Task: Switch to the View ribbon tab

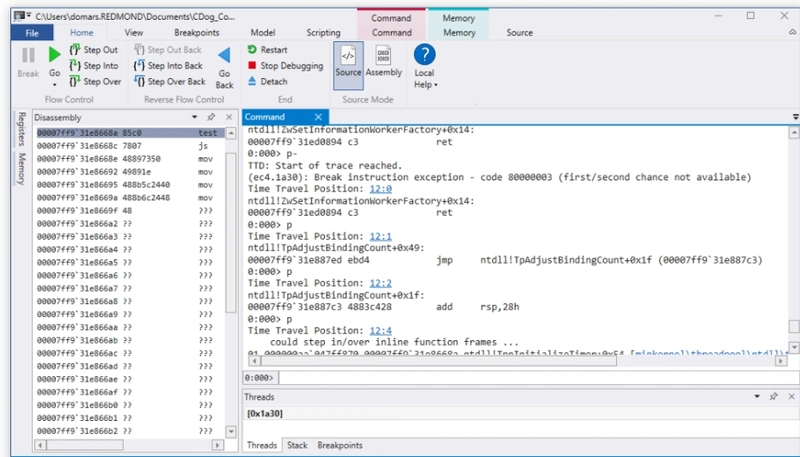Action: [134, 33]
